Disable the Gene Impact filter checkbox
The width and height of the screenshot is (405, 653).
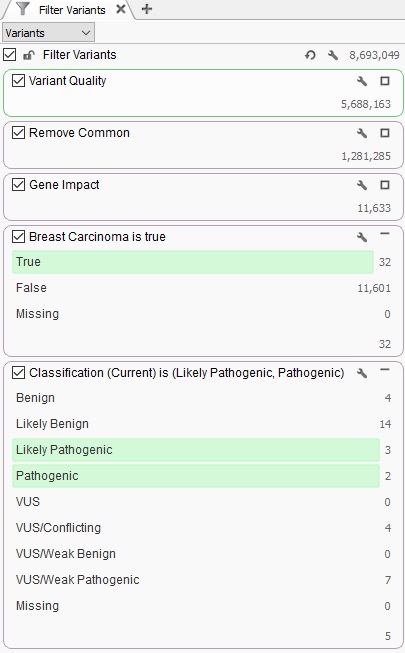(18, 185)
